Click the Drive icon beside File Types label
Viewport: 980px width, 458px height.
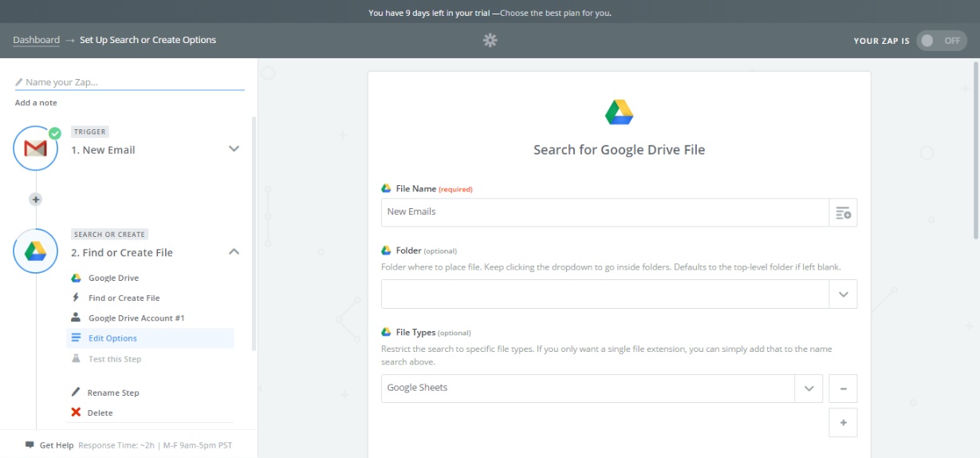[x=386, y=332]
